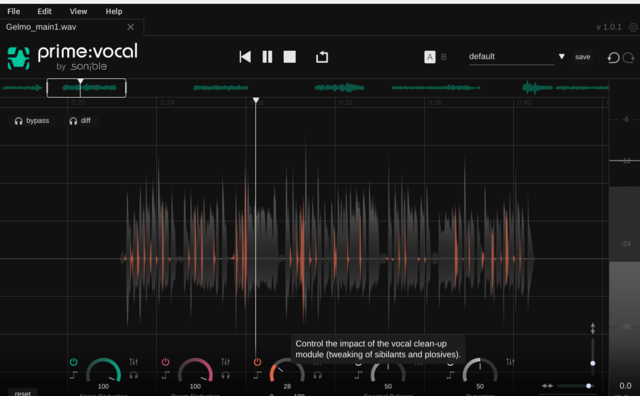Switch to the B comparison state
640x396 pixels.
tap(444, 57)
